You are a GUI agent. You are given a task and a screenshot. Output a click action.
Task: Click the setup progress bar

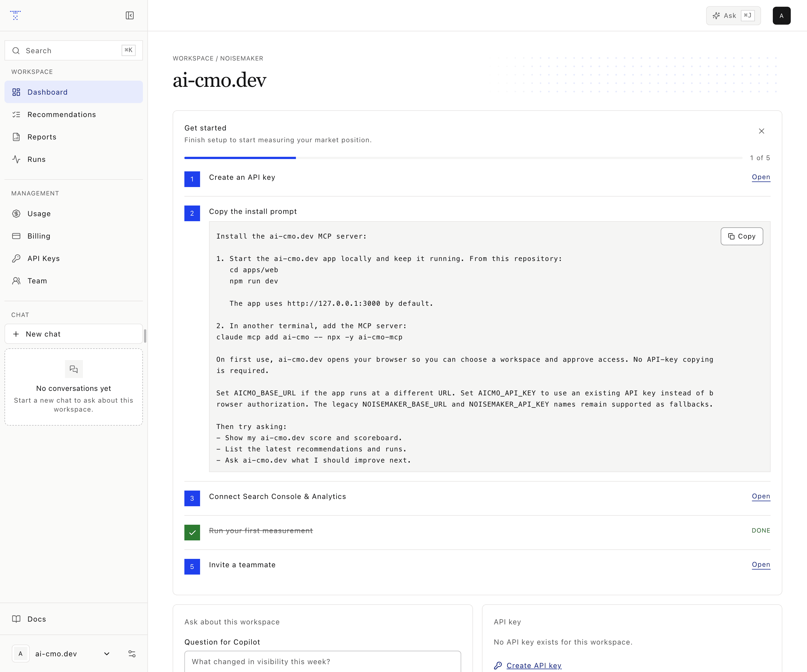463,158
